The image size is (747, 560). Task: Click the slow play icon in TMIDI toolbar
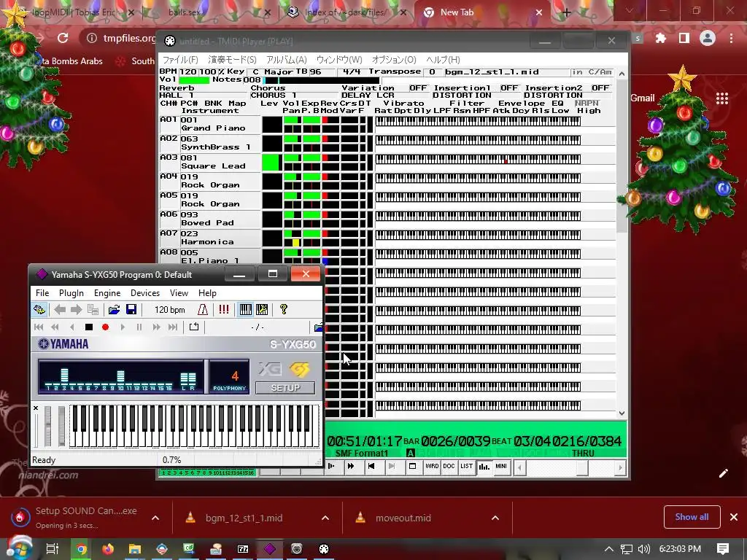[x=332, y=466]
